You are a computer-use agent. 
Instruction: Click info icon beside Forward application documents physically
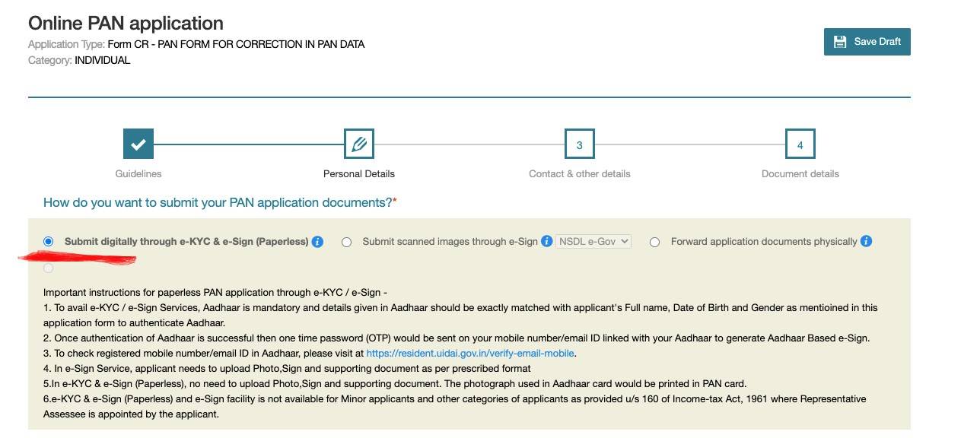[x=867, y=241]
